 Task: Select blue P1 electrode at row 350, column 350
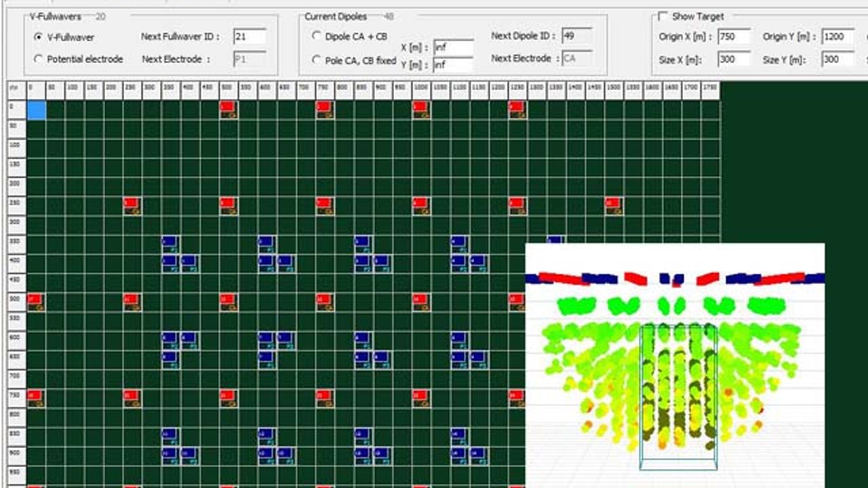tap(171, 244)
